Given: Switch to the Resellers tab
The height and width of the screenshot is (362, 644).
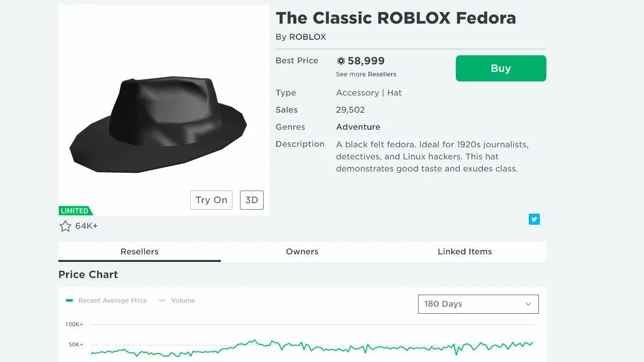Looking at the screenshot, I should point(139,252).
